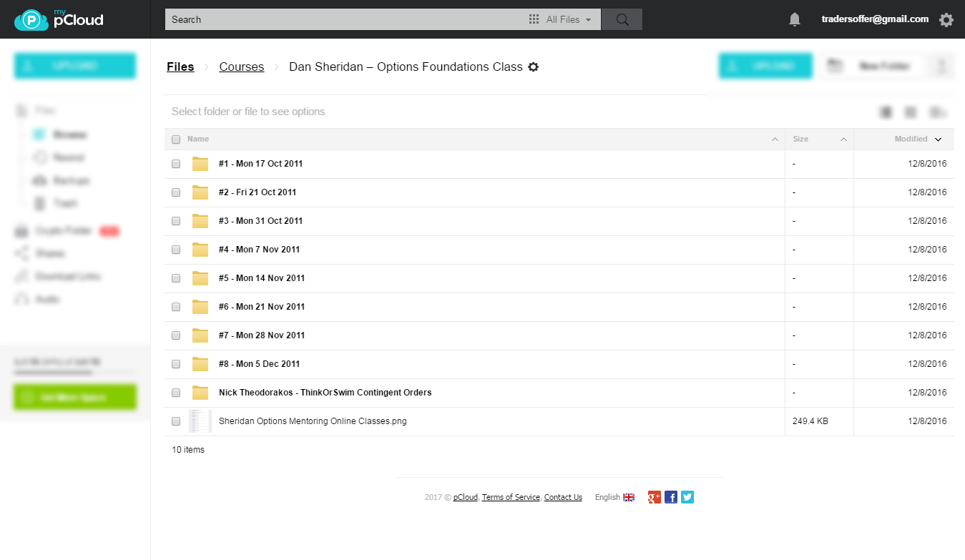Go to Courses in the breadcrumb

tap(242, 67)
